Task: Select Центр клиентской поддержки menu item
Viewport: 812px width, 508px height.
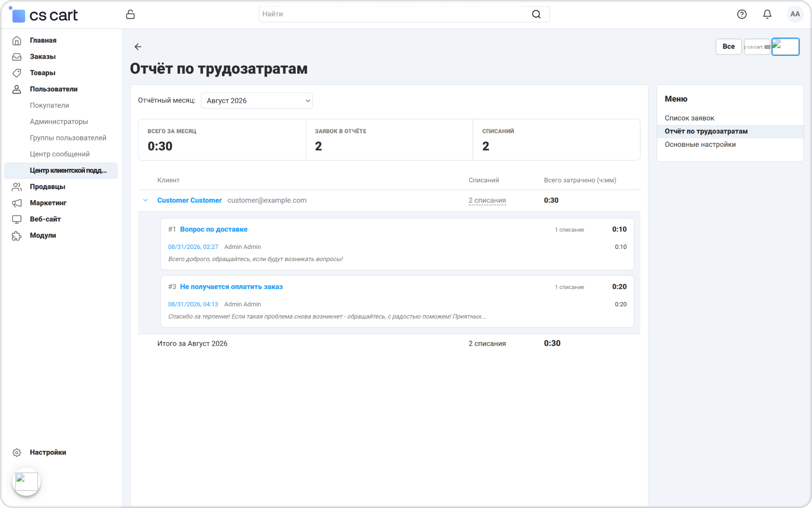Action: 61,171
